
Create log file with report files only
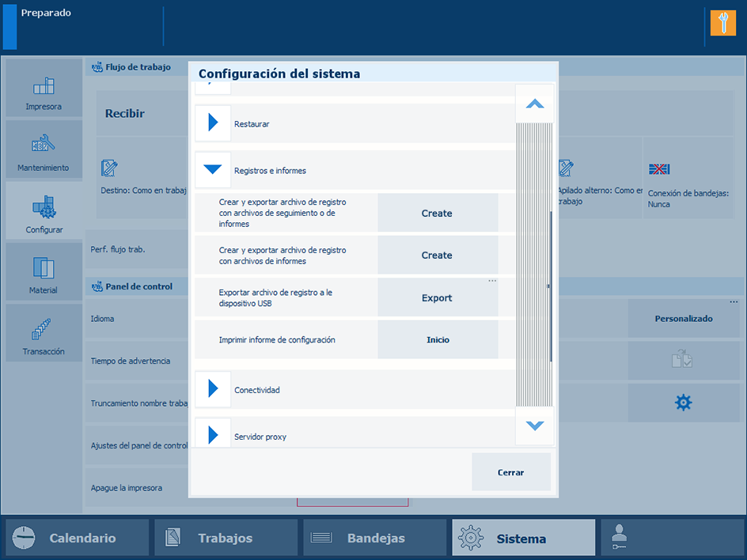click(x=438, y=255)
